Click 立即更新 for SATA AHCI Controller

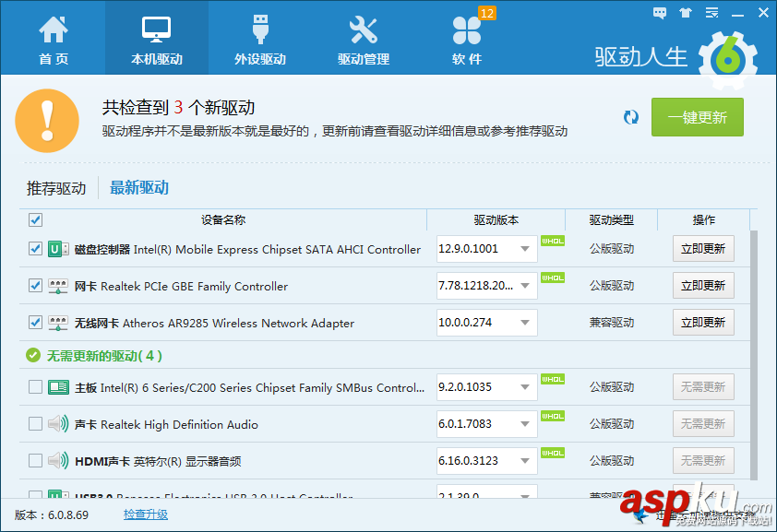point(703,248)
